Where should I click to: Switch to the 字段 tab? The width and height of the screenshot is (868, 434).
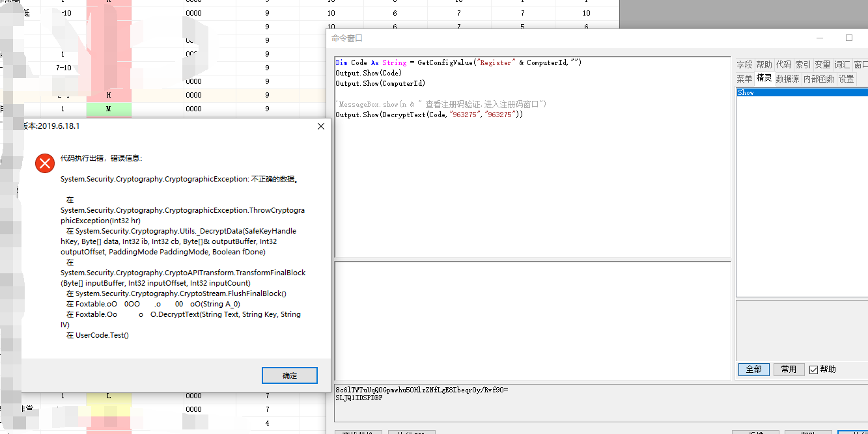(x=744, y=64)
